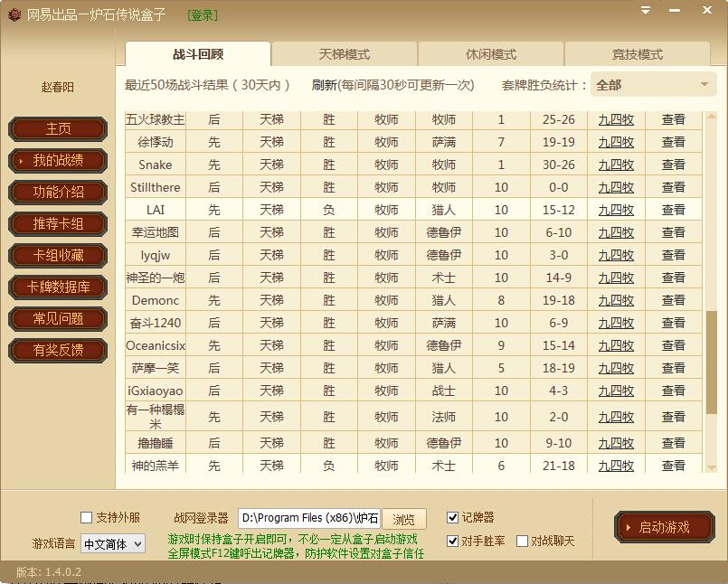Open 九四牧 deck link in Stillthere row
The height and width of the screenshot is (584, 728).
pyautogui.click(x=616, y=187)
